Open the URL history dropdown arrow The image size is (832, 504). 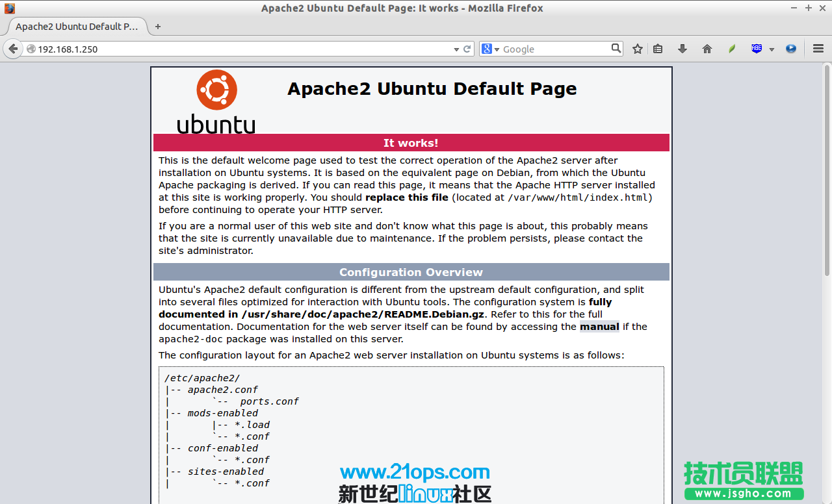[456, 48]
